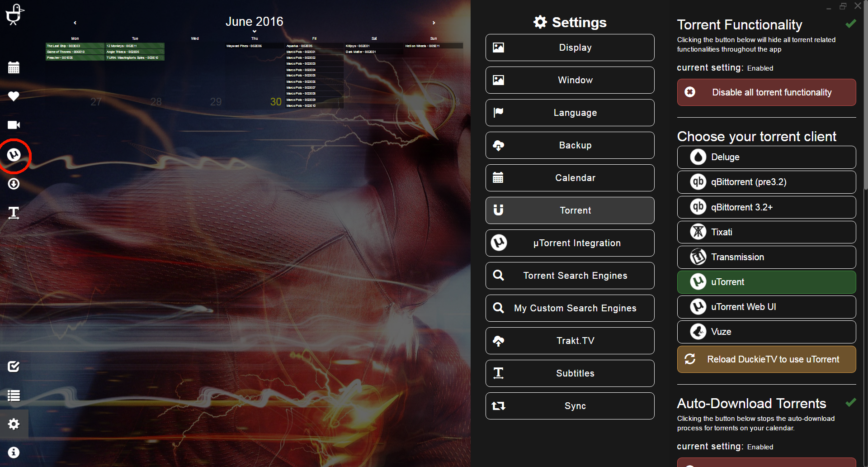Open the Subtitles settings section
Screen dimensions: 868x467
(x=570, y=373)
